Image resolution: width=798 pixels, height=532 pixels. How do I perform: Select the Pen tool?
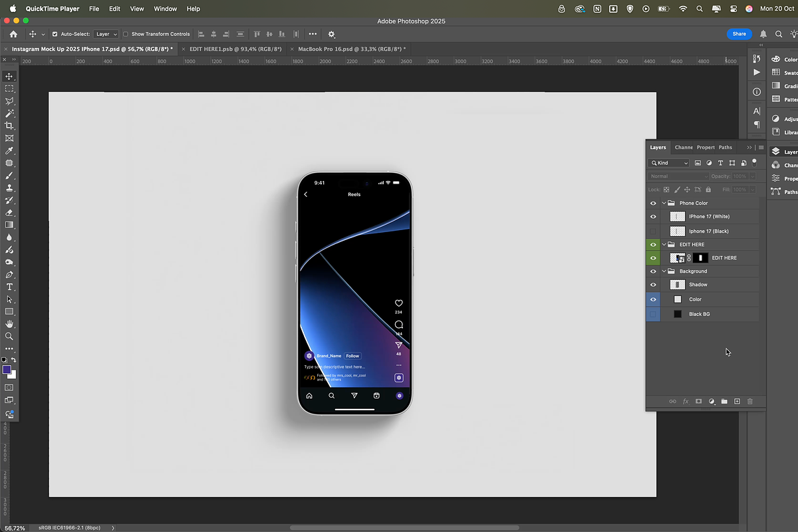9,275
